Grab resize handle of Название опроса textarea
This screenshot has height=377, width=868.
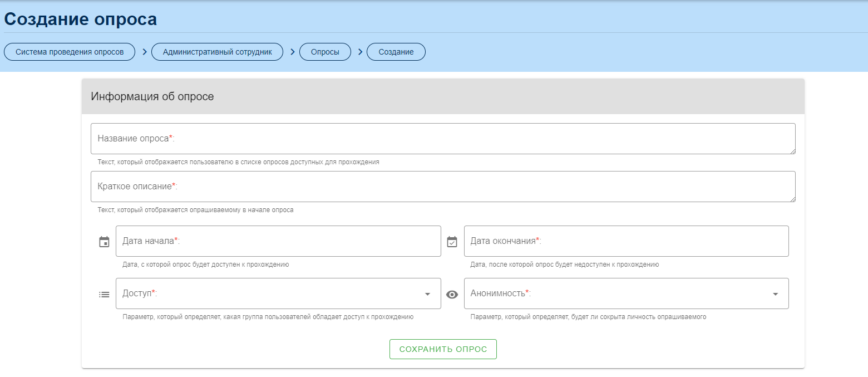[x=792, y=151]
